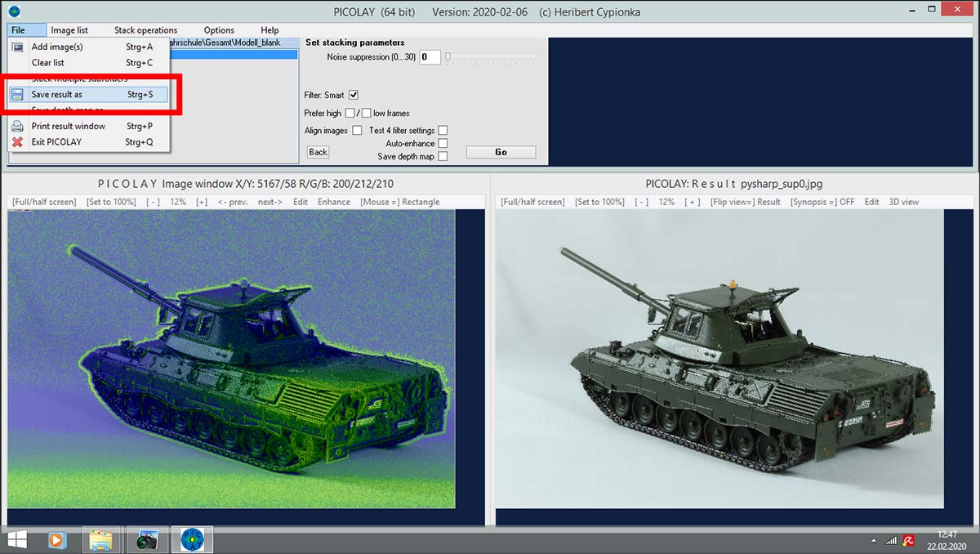Click Enhance in the Image window toolbar
Screen dimensions: 980x554
tap(334, 202)
